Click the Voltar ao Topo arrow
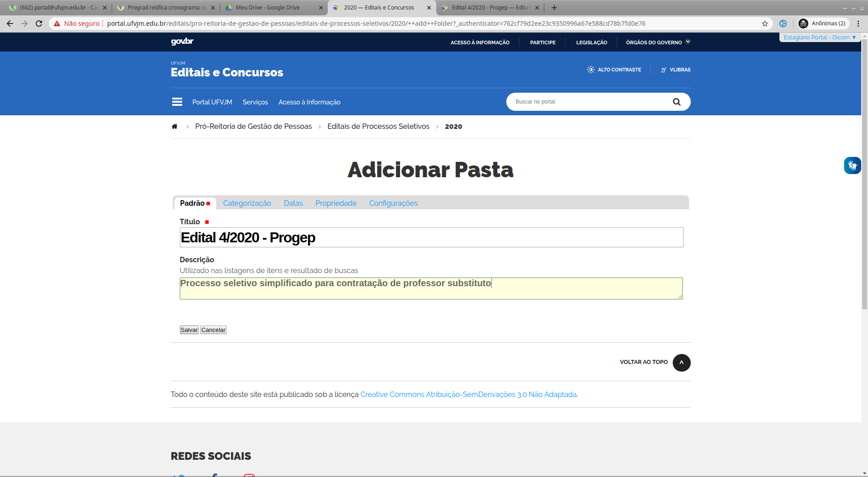Viewport: 868px width, 477px height. (x=681, y=363)
